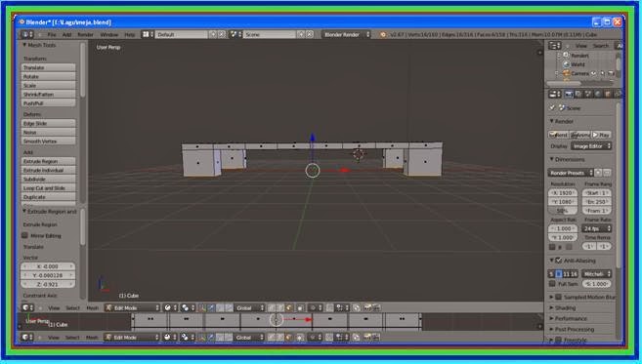Click the resolution percentage 50% slider

tap(563, 211)
